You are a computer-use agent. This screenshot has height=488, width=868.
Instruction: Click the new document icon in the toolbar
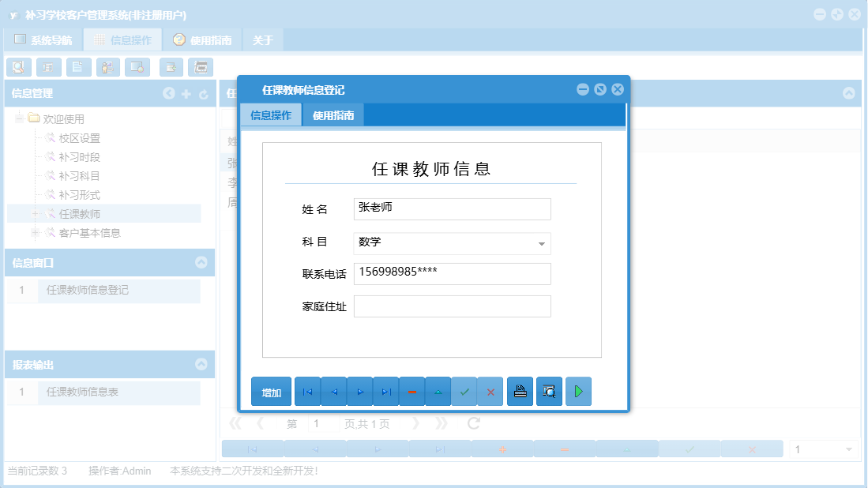tap(77, 67)
